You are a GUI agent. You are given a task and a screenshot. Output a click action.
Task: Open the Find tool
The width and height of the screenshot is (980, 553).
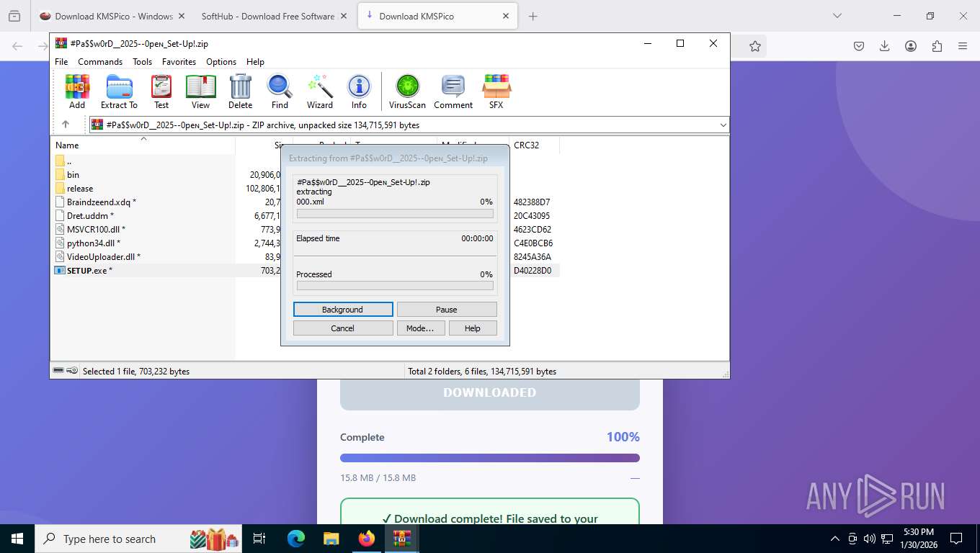[x=280, y=91]
